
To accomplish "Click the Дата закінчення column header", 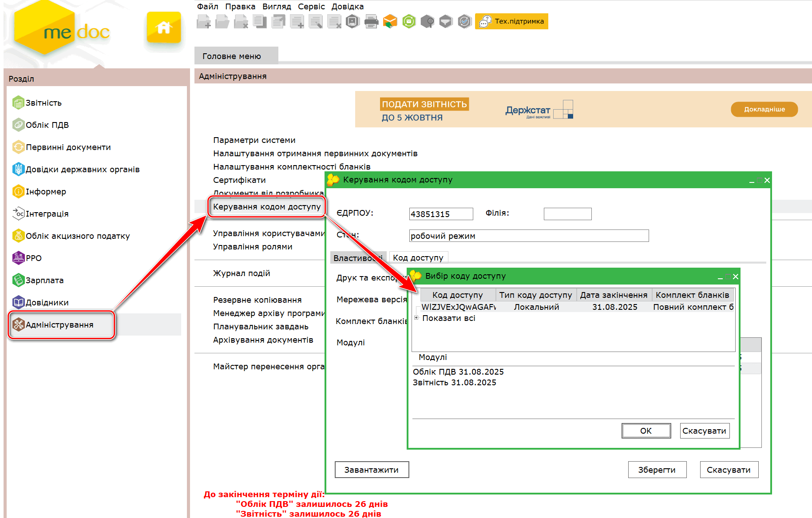I will [x=614, y=295].
